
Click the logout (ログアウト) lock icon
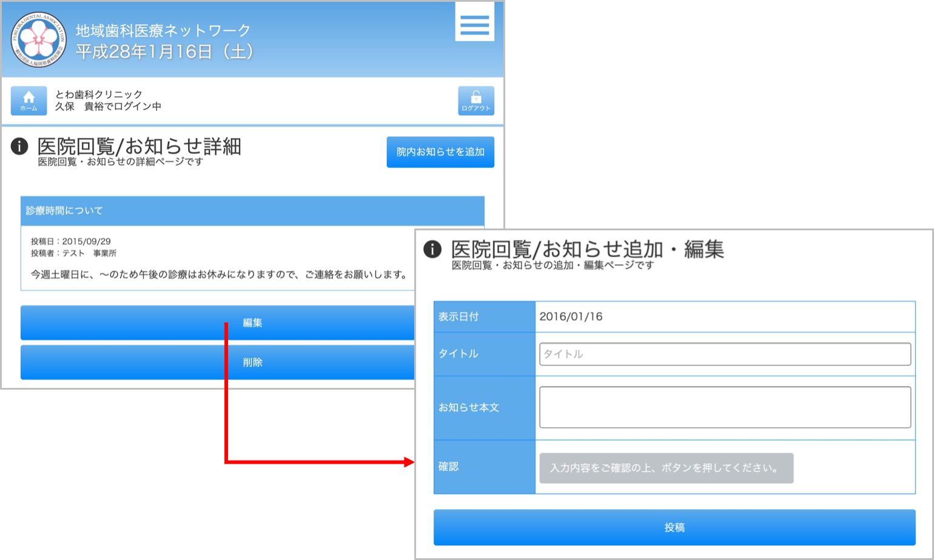click(x=475, y=101)
